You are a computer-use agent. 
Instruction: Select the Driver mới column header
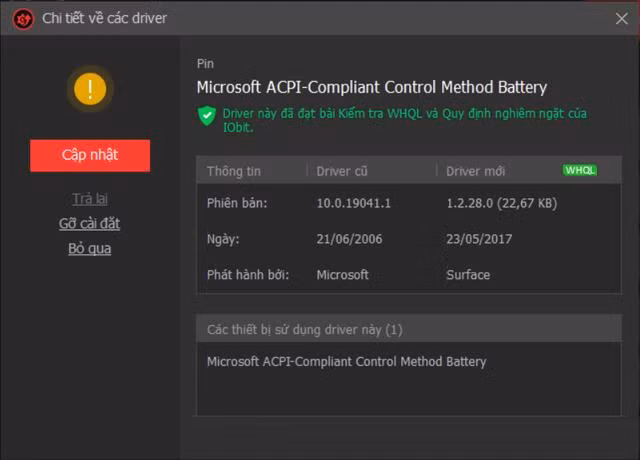(476, 171)
